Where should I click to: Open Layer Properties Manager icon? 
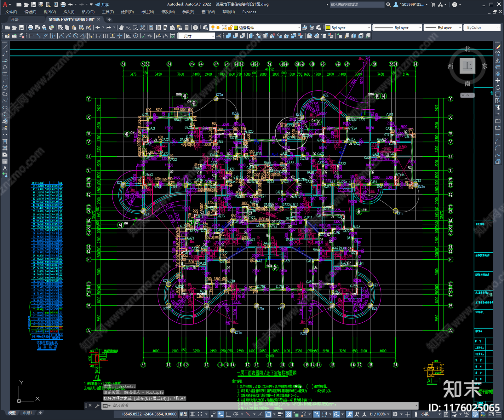(x=205, y=28)
